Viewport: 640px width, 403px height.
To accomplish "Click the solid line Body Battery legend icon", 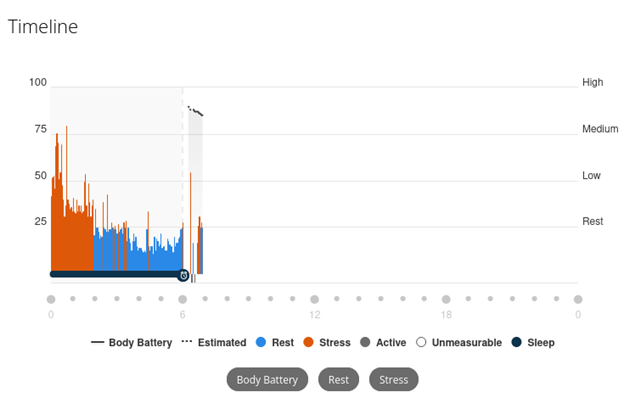I will (97, 342).
